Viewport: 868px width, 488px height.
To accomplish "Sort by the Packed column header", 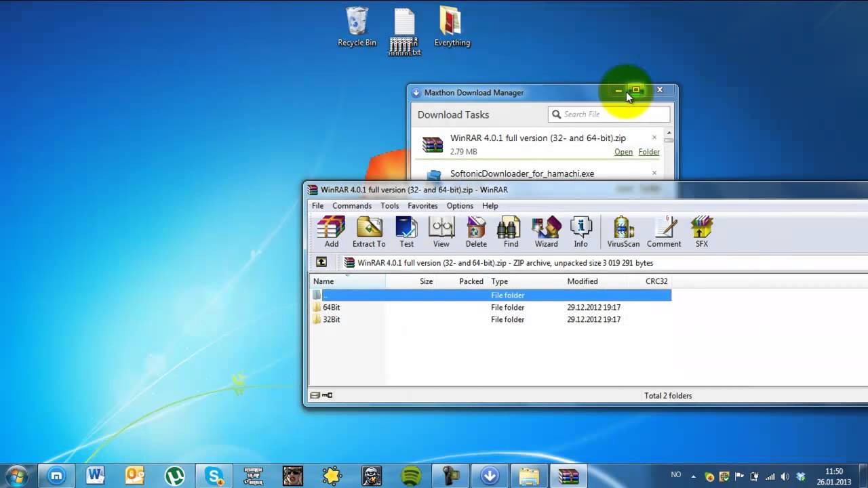I will [x=462, y=281].
